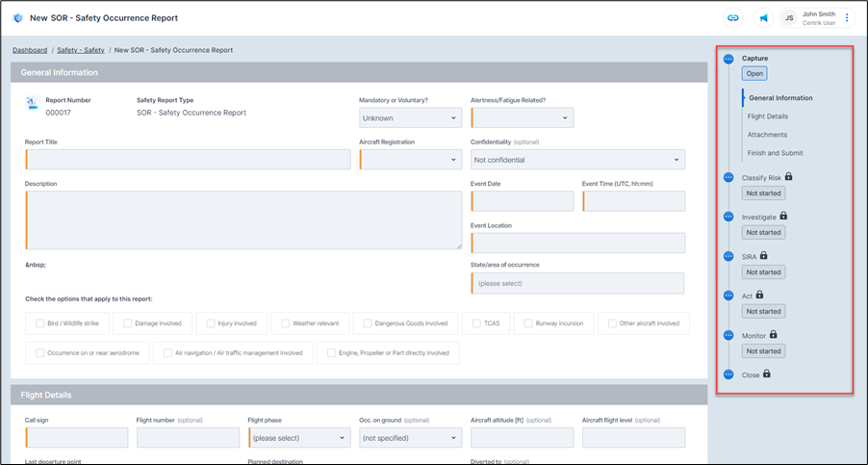Click the lock icon beside Investigate

point(783,217)
